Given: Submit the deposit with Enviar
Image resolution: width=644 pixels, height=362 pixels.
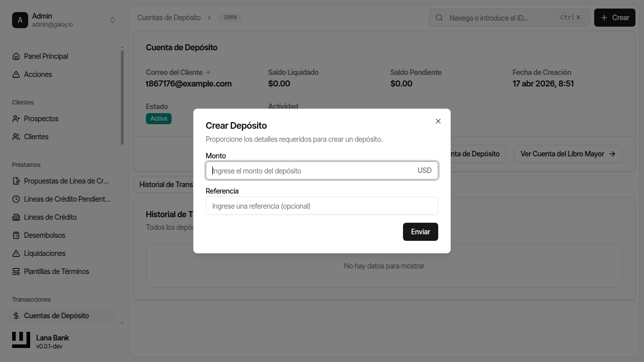Looking at the screenshot, I should click(x=420, y=232).
